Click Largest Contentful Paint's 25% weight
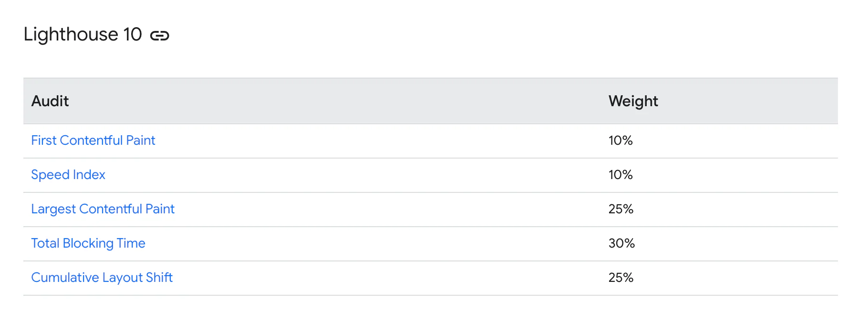868x320 pixels. pos(621,209)
